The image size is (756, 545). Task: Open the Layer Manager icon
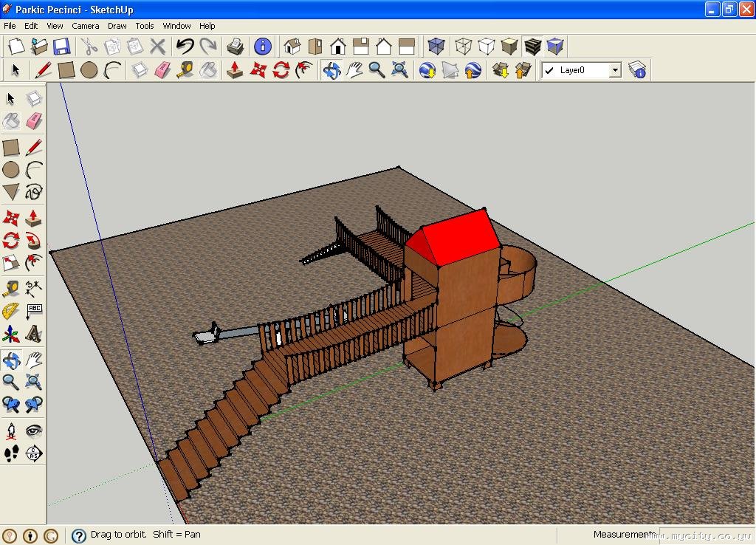[x=637, y=70]
